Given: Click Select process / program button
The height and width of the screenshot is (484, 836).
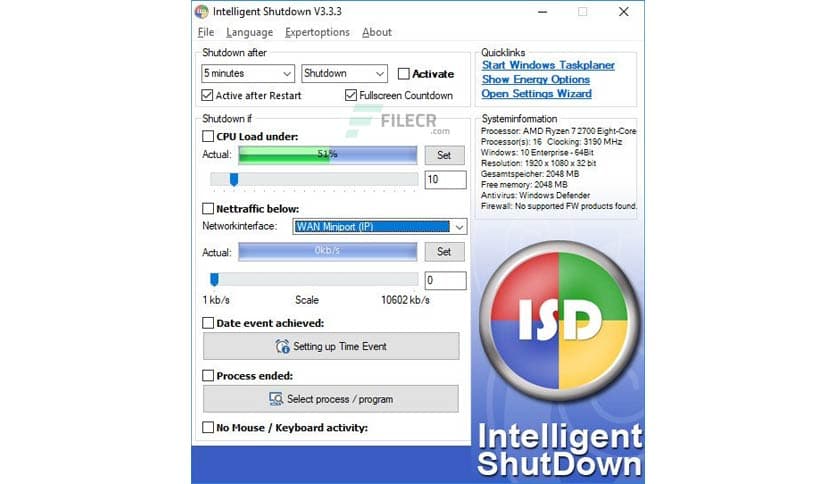Looking at the screenshot, I should (331, 399).
